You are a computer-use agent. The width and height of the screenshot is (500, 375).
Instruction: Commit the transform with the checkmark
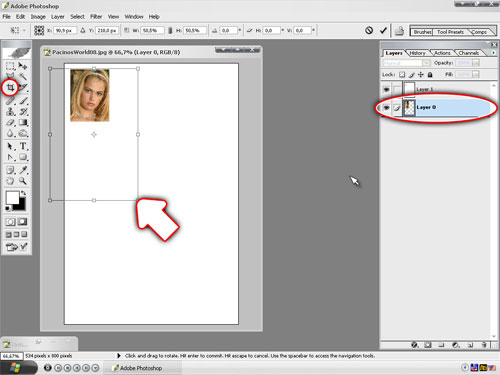tap(383, 30)
